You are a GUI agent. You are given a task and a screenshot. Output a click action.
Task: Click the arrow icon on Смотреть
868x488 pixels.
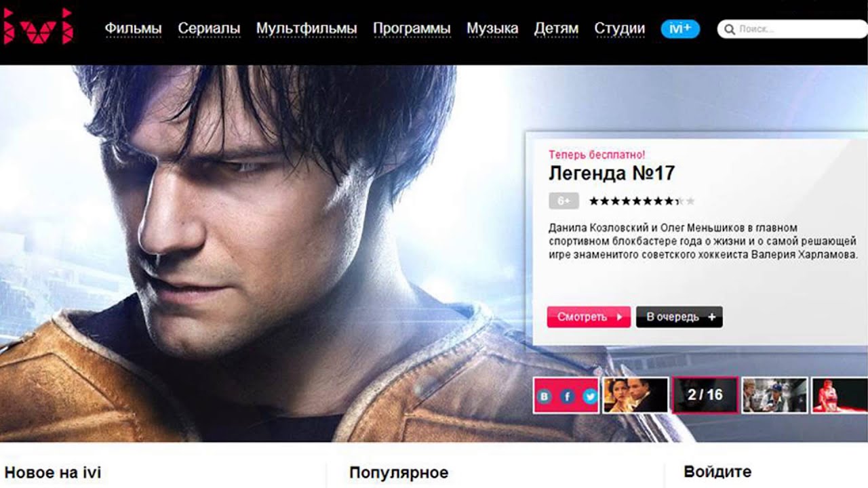pyautogui.click(x=619, y=317)
